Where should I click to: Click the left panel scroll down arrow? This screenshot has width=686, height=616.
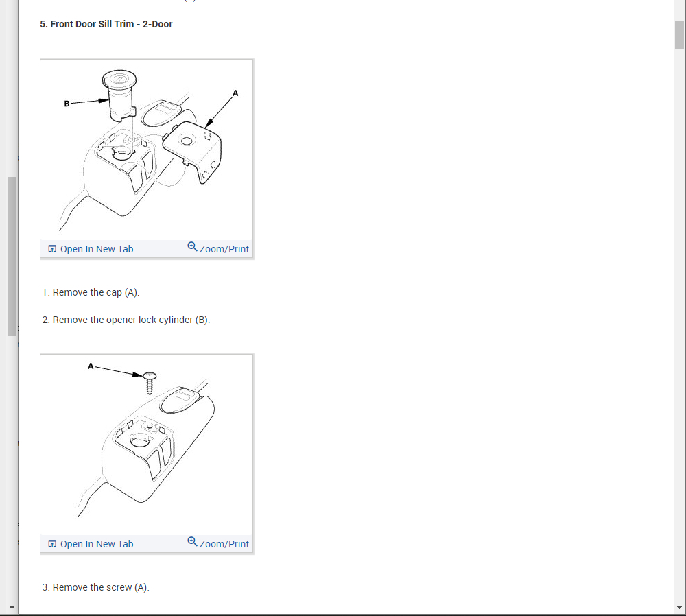(12, 608)
